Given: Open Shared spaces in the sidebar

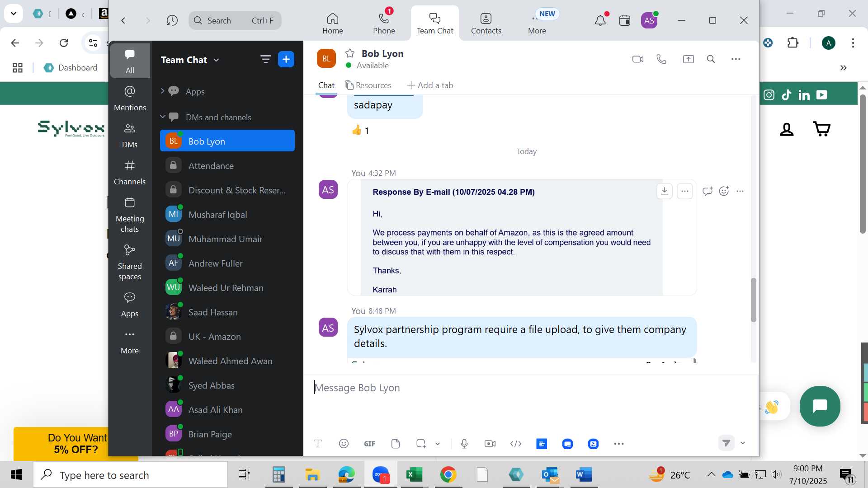Looking at the screenshot, I should click(130, 263).
